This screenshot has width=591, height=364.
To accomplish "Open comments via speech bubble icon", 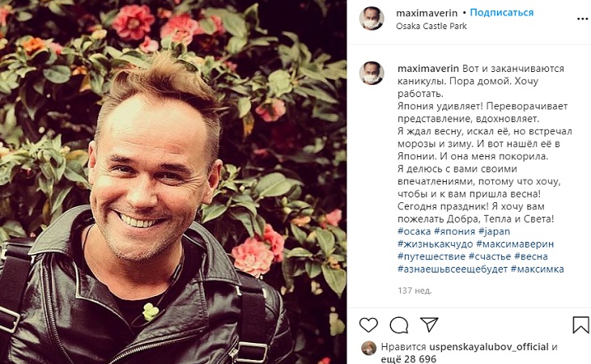I will [x=399, y=325].
